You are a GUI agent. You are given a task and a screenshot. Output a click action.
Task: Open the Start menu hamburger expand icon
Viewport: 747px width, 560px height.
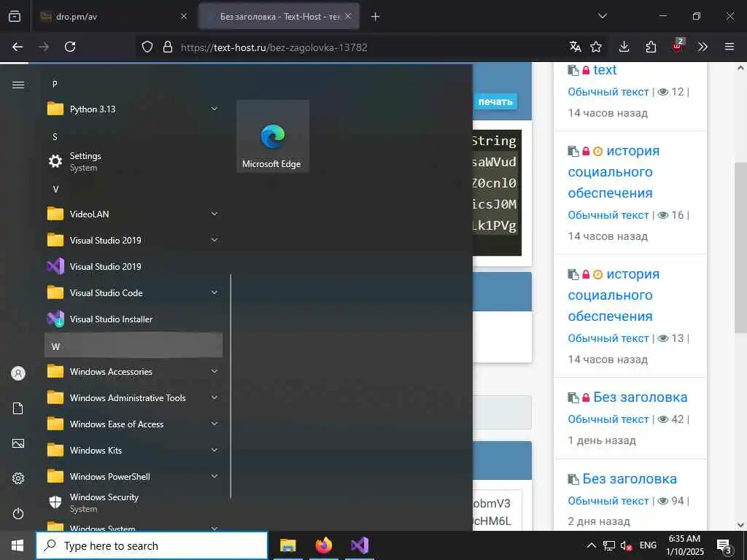(18, 85)
